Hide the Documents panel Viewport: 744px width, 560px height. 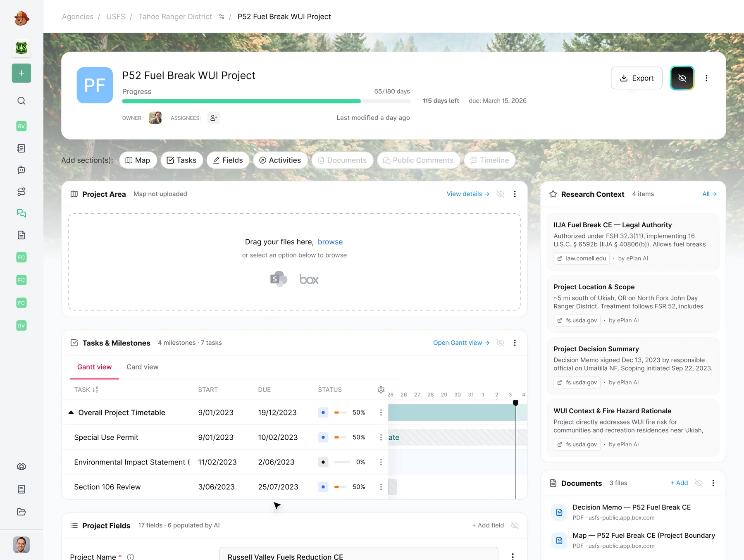pyautogui.click(x=699, y=483)
